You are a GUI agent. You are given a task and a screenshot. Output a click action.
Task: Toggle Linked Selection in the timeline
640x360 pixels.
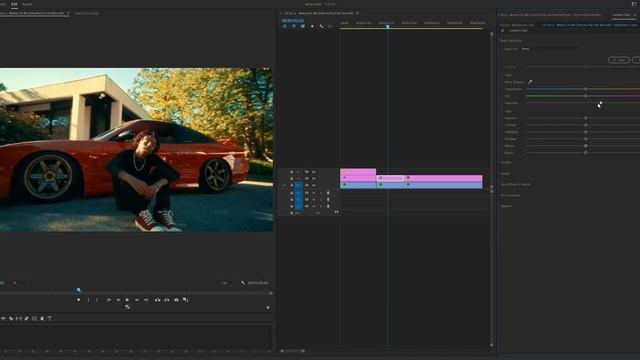point(303,26)
